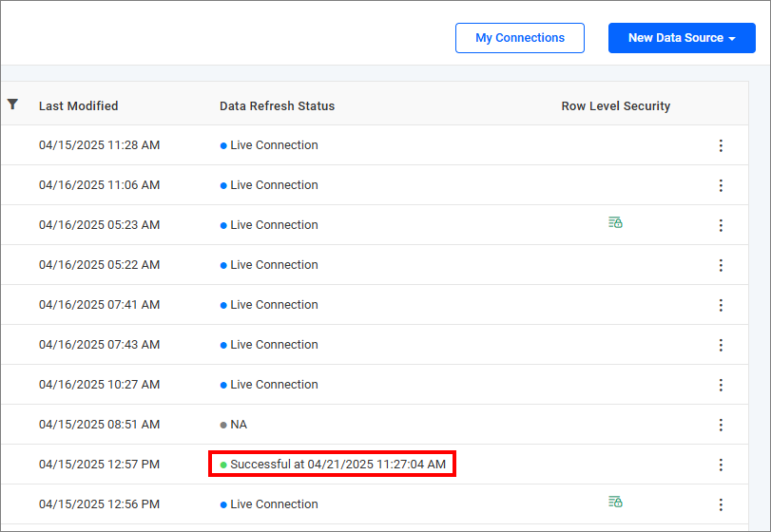Sort by the Data Refresh Status column header

tap(277, 106)
